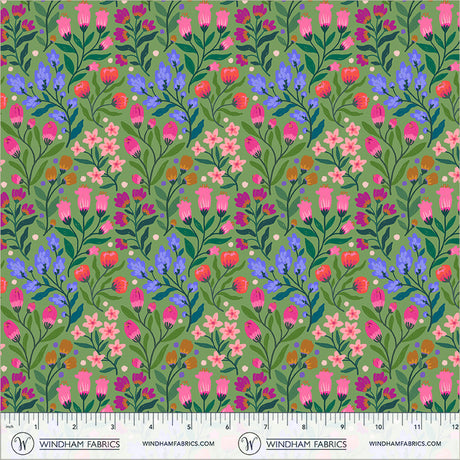The image size is (460, 460).
Task: Click the WINDHAM FABRICS wordmark beneath ruler marks 8 and 9
Action: (306, 444)
